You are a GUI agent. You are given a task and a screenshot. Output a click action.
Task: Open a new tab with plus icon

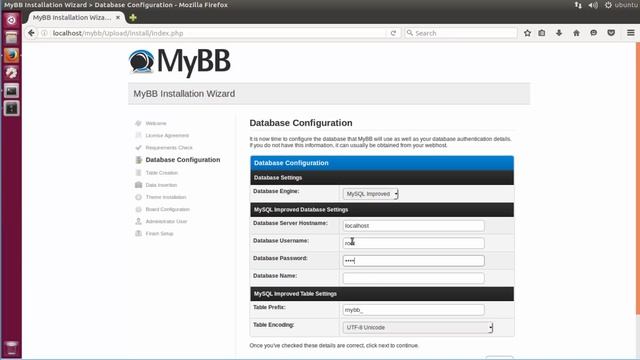coord(133,18)
